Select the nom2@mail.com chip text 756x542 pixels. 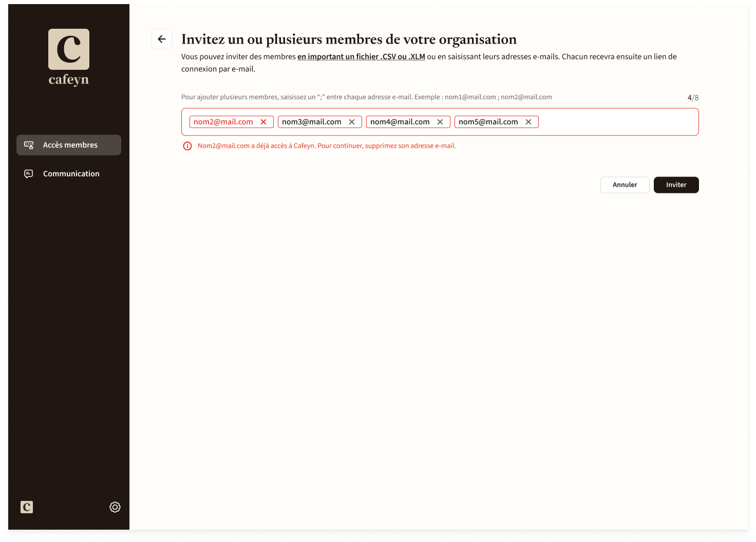tap(223, 122)
